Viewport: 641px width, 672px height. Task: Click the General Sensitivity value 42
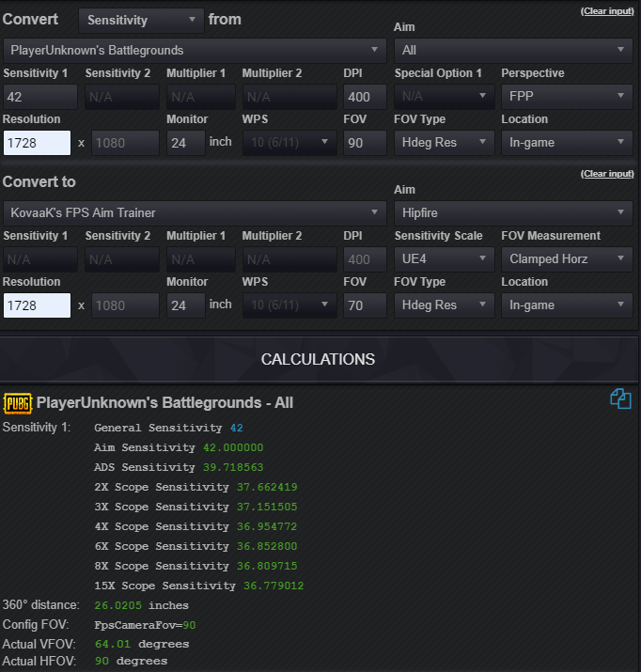tap(237, 428)
